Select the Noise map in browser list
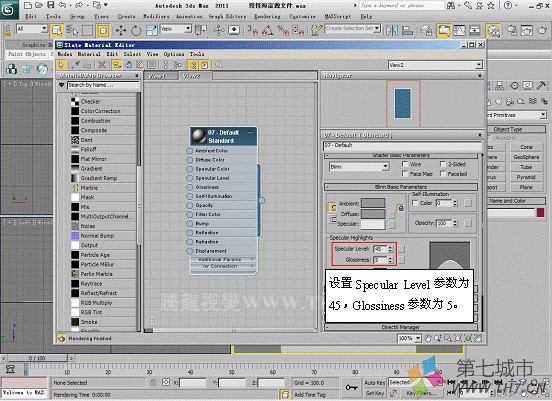This screenshot has height=401, width=552. [102, 226]
